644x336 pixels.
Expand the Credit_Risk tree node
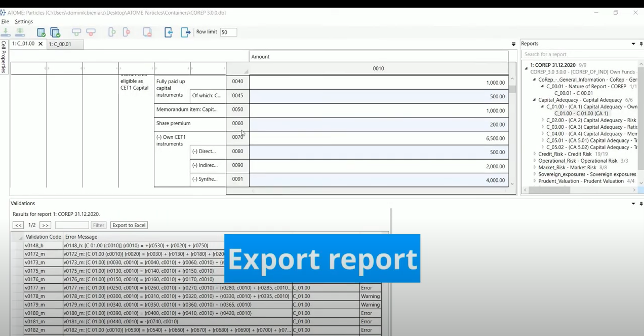(535, 154)
